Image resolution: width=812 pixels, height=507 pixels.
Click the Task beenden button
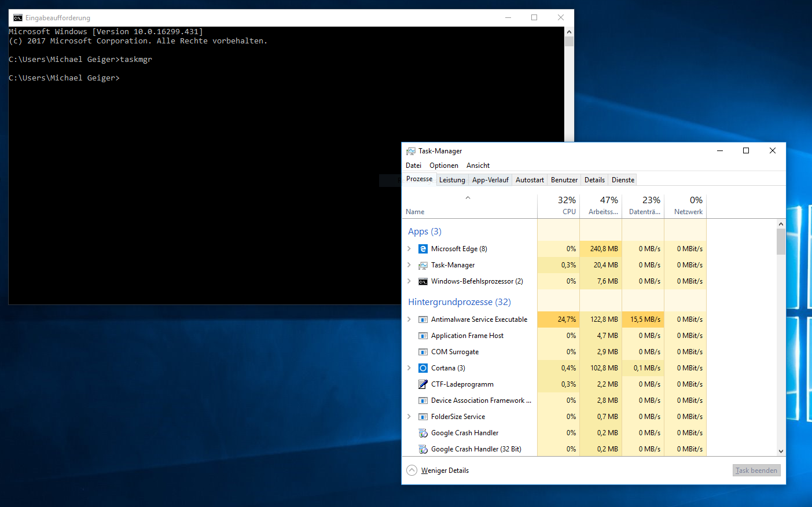[x=756, y=471]
